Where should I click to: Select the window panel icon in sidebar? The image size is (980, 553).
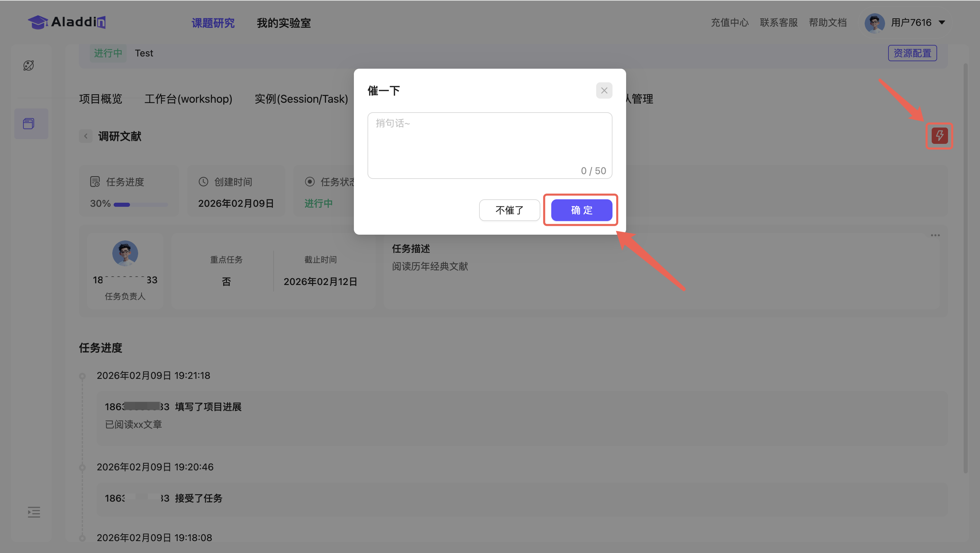point(29,123)
